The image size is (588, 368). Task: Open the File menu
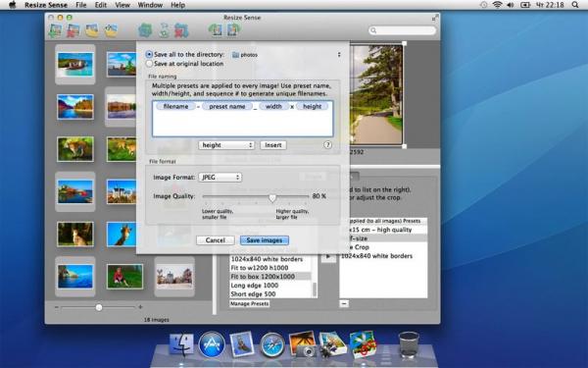pos(81,5)
